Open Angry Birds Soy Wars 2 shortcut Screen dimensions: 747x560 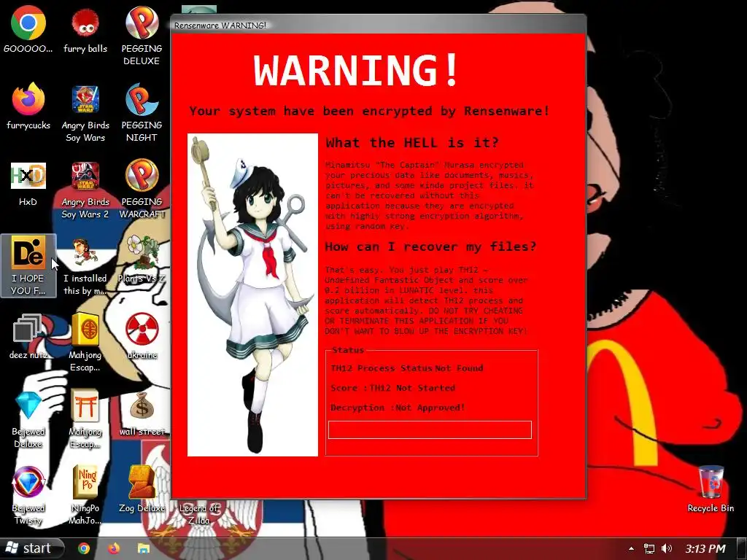pos(85,190)
